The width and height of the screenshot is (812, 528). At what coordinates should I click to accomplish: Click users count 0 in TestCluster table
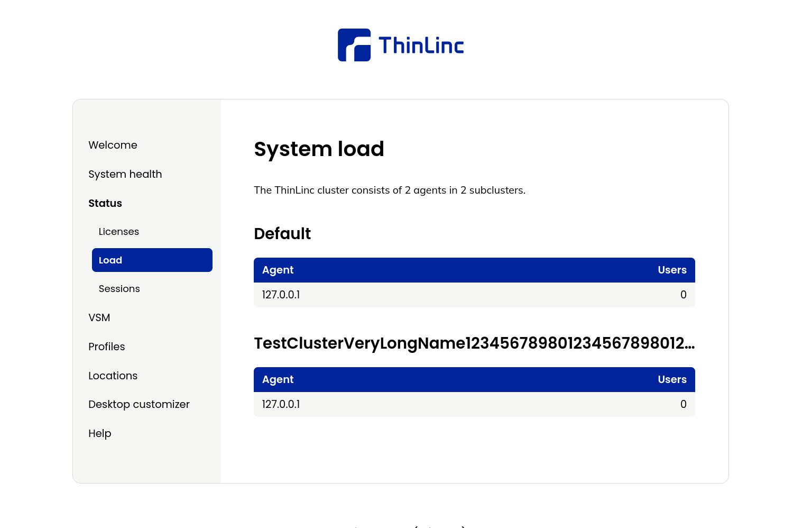pyautogui.click(x=684, y=404)
